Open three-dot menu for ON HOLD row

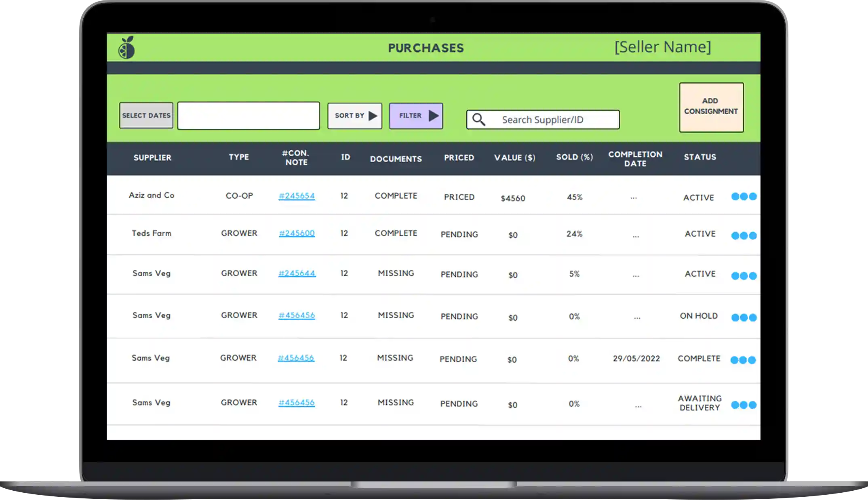[x=744, y=317]
